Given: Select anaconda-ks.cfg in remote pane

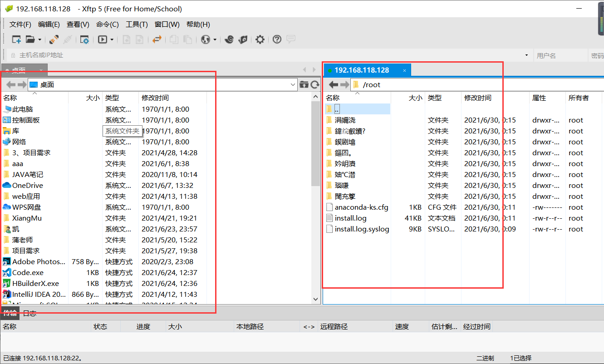Looking at the screenshot, I should click(357, 207).
